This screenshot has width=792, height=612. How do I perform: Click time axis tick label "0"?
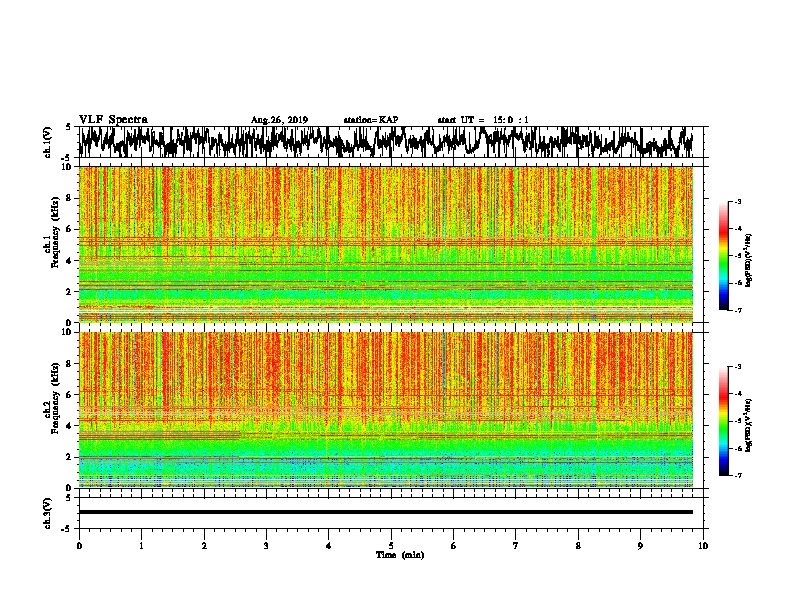[x=79, y=546]
